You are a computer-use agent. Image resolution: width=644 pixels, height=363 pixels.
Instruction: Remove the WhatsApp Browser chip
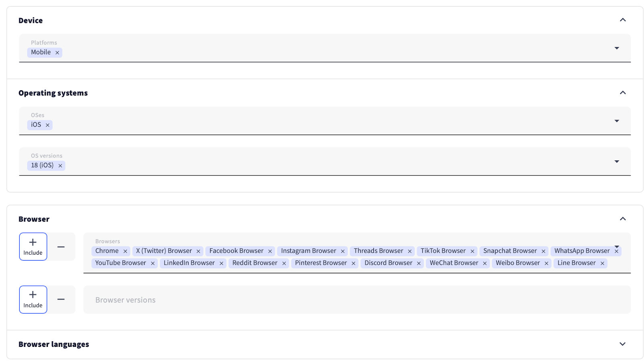pyautogui.click(x=616, y=251)
